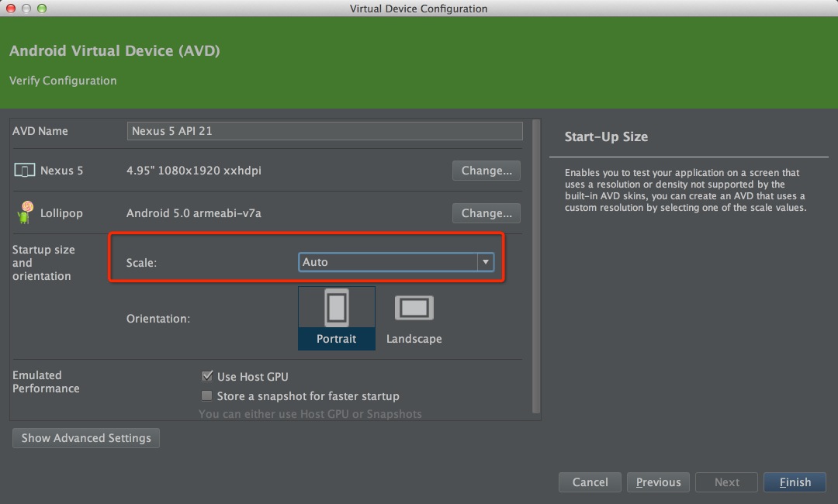This screenshot has width=838, height=504.
Task: Go back with the Previous button
Action: [x=658, y=482]
